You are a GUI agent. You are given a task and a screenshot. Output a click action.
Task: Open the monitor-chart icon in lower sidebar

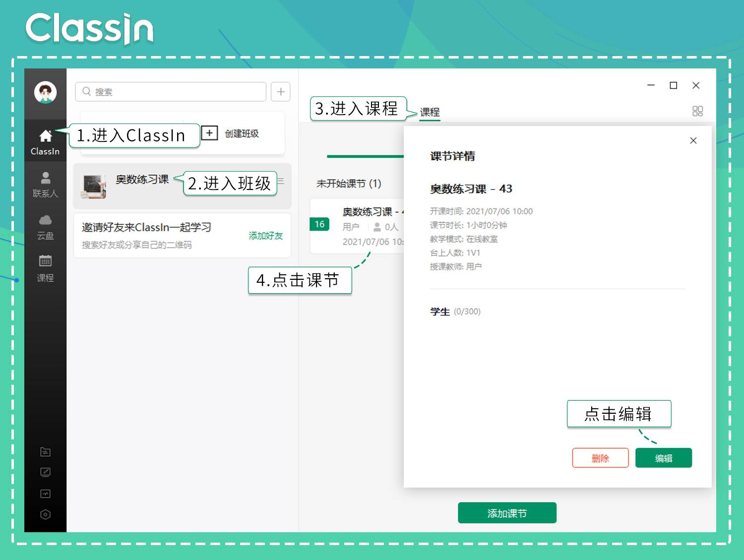tap(45, 494)
